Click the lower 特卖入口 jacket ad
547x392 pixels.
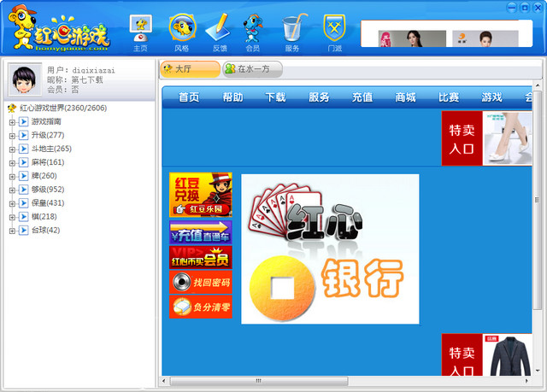click(486, 354)
